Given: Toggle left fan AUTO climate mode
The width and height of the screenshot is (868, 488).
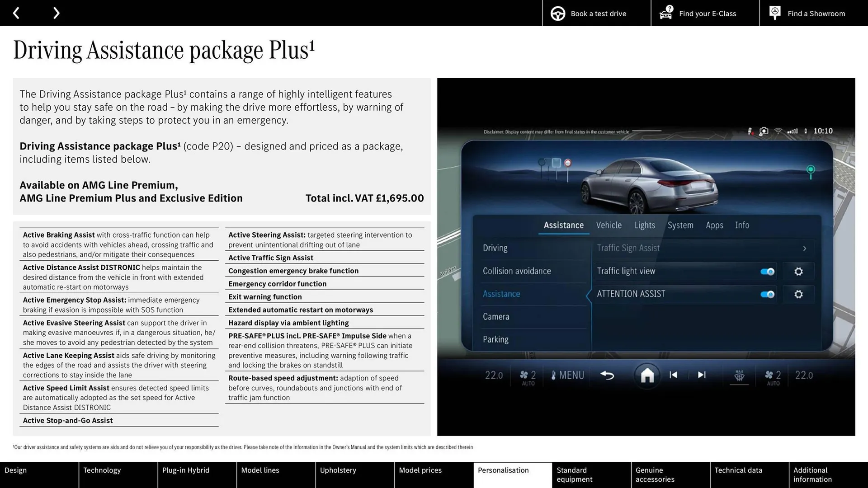Looking at the screenshot, I should [x=527, y=376].
